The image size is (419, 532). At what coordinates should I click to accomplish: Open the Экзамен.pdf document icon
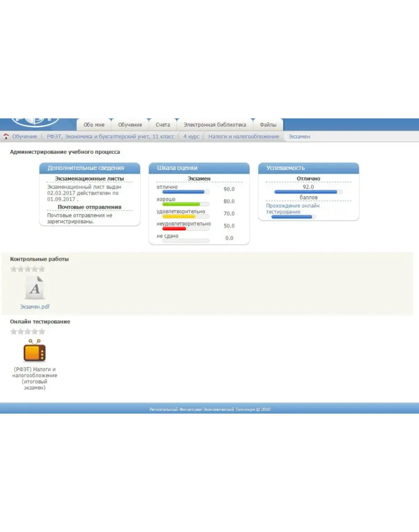(35, 288)
